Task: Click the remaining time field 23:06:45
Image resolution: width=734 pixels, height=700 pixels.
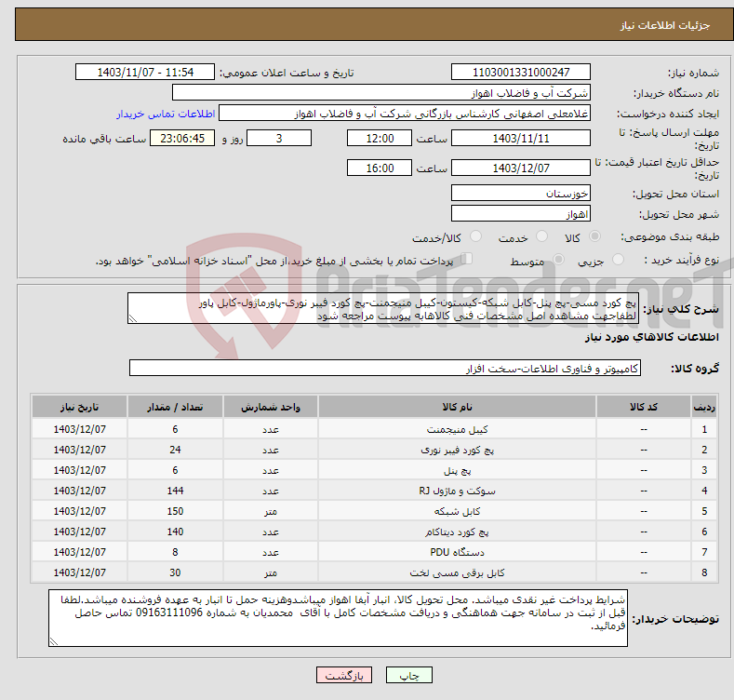Action: [182, 138]
